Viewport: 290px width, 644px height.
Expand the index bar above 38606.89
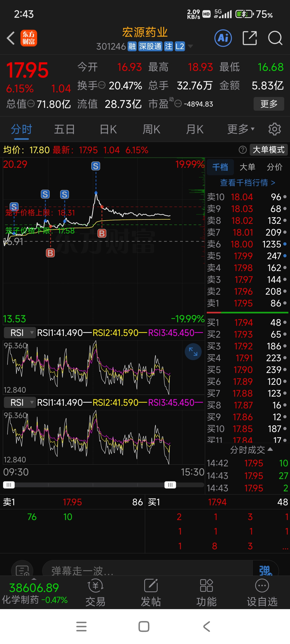[34, 579]
